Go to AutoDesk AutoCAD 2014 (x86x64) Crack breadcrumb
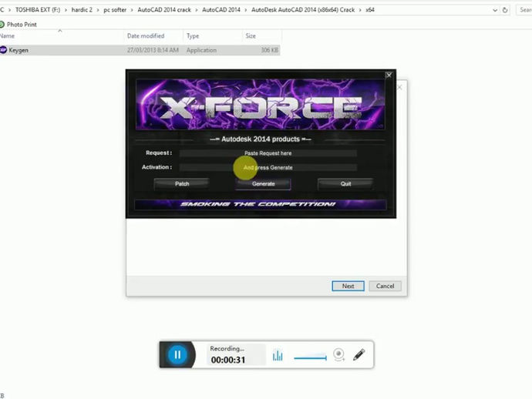The image size is (532, 399). tap(303, 10)
